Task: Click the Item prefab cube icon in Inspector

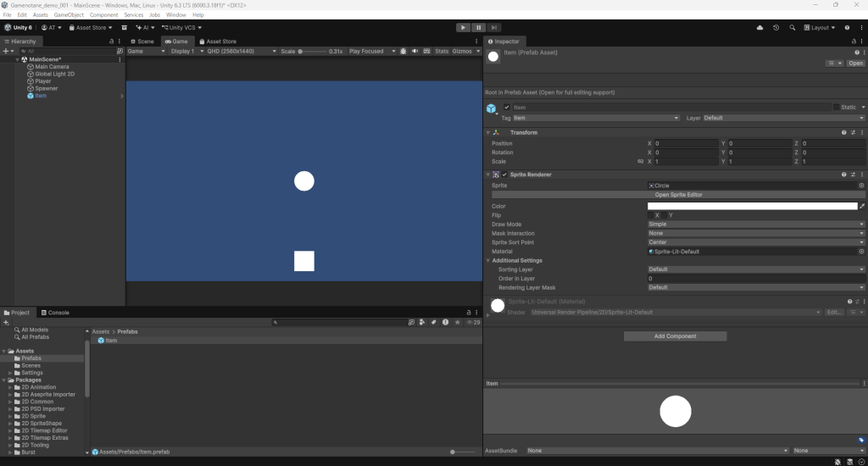Action: coord(491,108)
